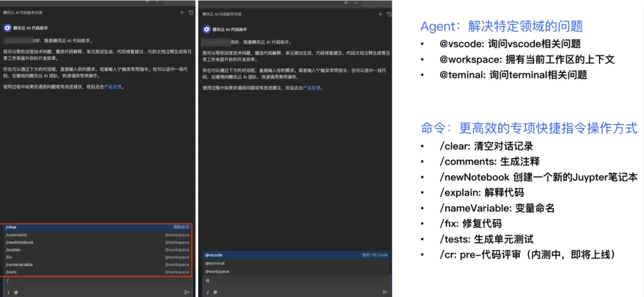Click the bullet '@workspace: 拥有当前工作区的上下文'
Viewport: 644px width, 297px height.
coord(527,60)
